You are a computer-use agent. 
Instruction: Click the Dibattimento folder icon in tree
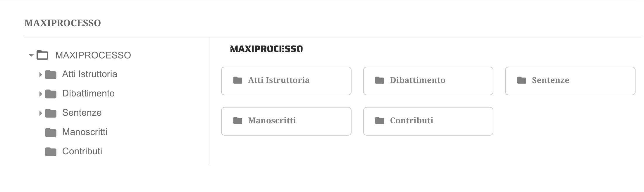click(x=51, y=94)
